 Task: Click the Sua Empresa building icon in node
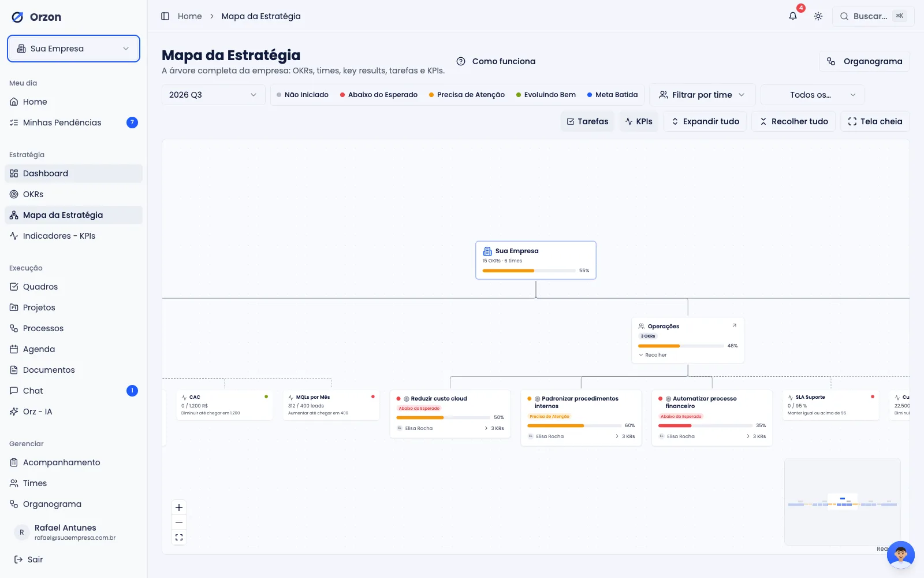pos(487,251)
